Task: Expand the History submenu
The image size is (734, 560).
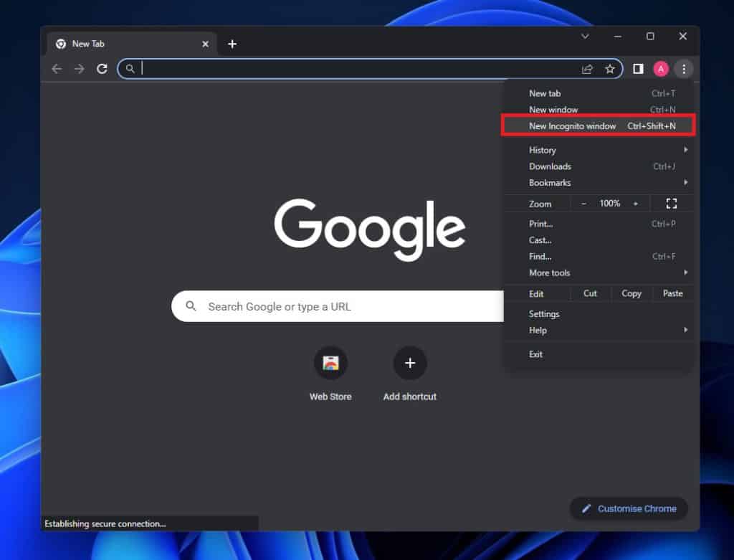Action: 542,150
